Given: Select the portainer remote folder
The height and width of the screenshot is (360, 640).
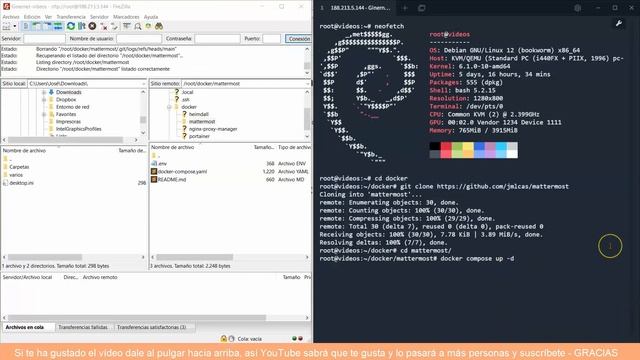Looking at the screenshot, I should pos(199,136).
